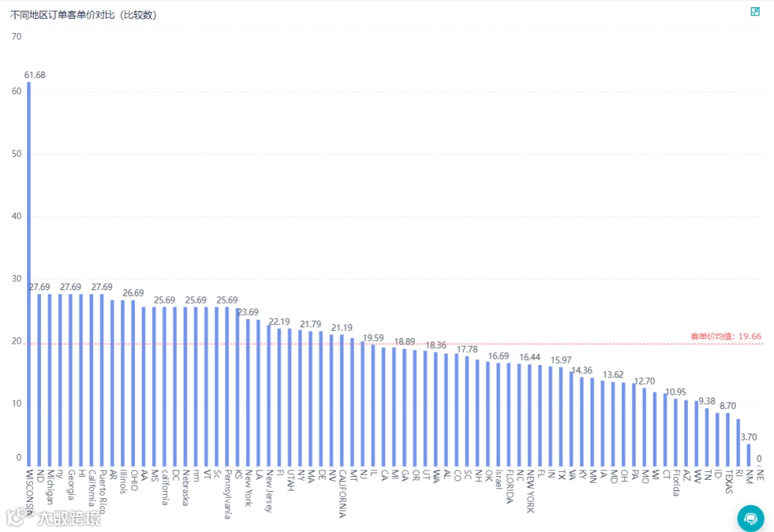Click the 10.95 value label
This screenshot has height=532, width=774.
click(676, 392)
